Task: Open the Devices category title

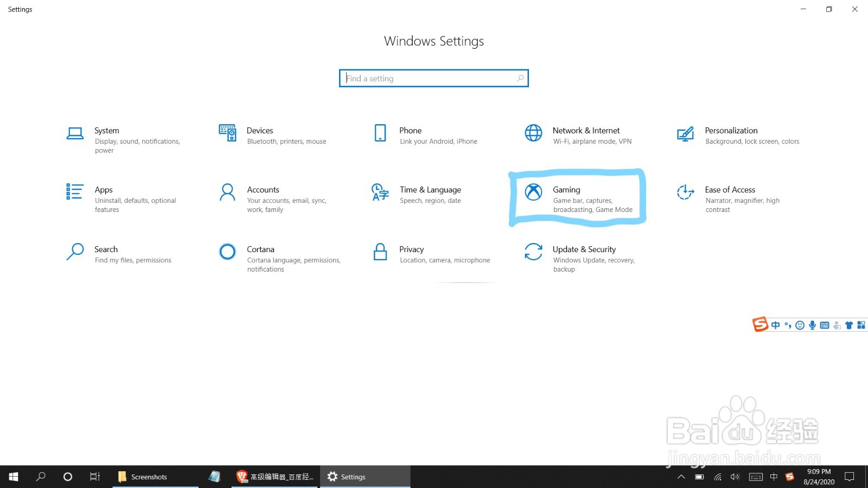Action: [x=260, y=131]
